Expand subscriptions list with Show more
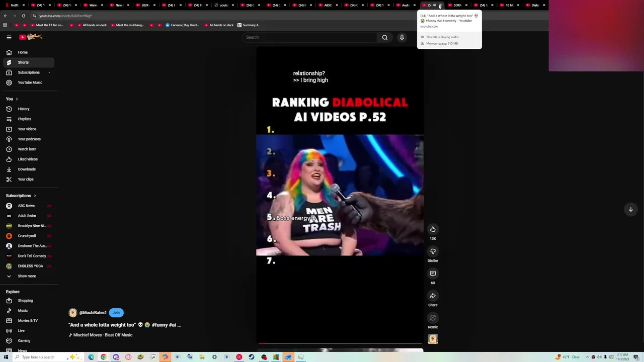 coord(28,276)
